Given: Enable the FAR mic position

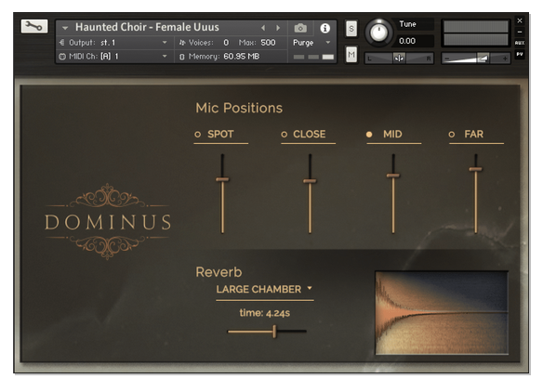Looking at the screenshot, I should pos(452,135).
